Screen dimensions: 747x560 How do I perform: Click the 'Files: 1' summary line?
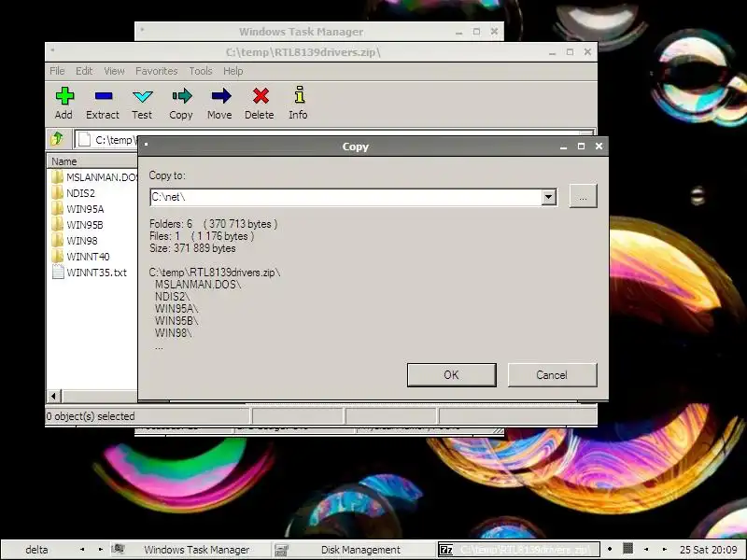pos(202,236)
